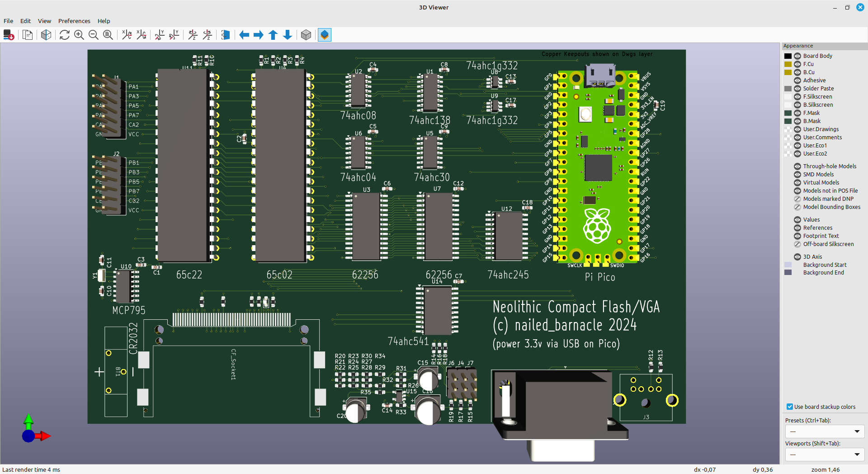Redraw the view with refresh icon
Image resolution: width=868 pixels, height=474 pixels.
64,35
